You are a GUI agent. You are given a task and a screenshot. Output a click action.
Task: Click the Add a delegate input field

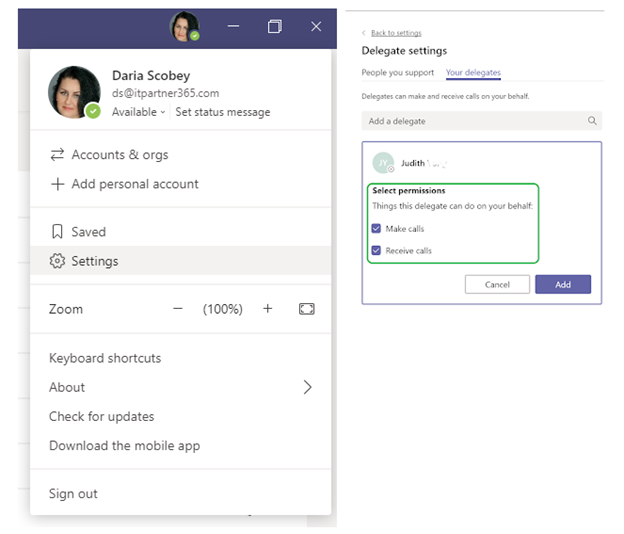click(x=470, y=121)
